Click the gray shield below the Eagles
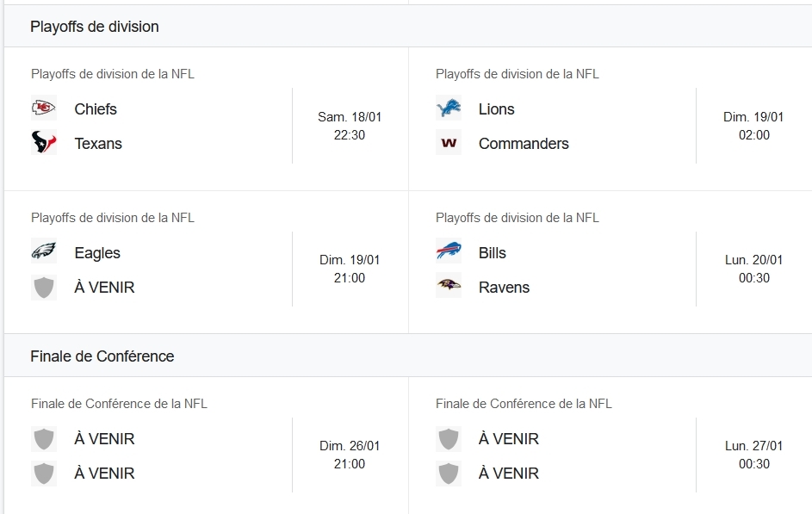The image size is (812, 514). tap(44, 287)
